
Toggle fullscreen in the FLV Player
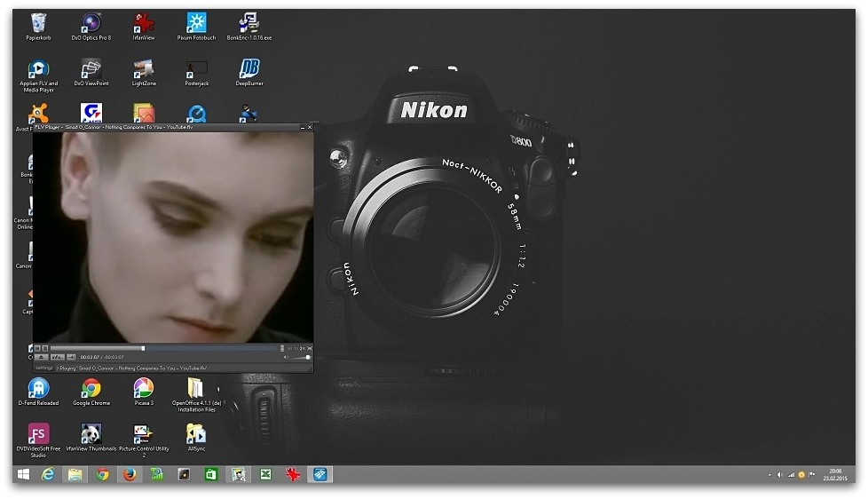[310, 348]
